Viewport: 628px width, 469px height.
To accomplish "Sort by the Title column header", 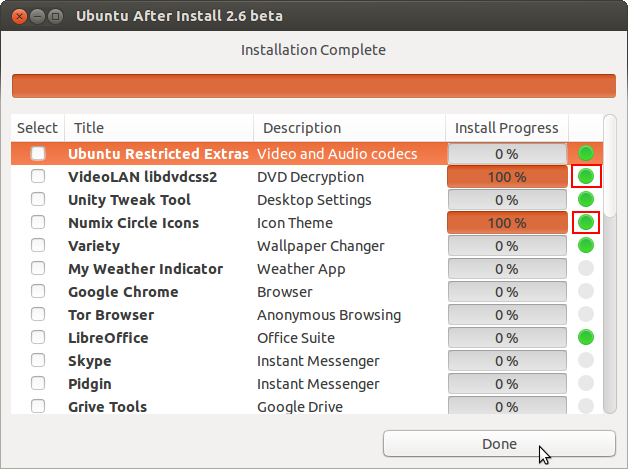I will pyautogui.click(x=159, y=128).
